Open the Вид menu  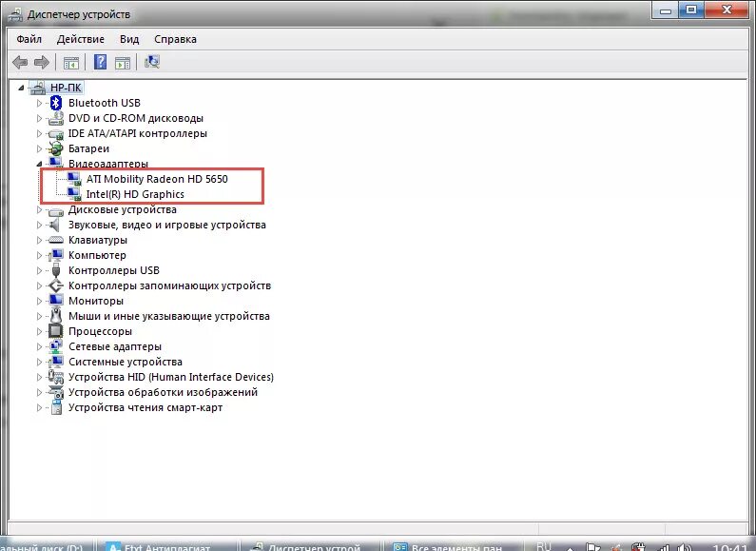point(129,39)
